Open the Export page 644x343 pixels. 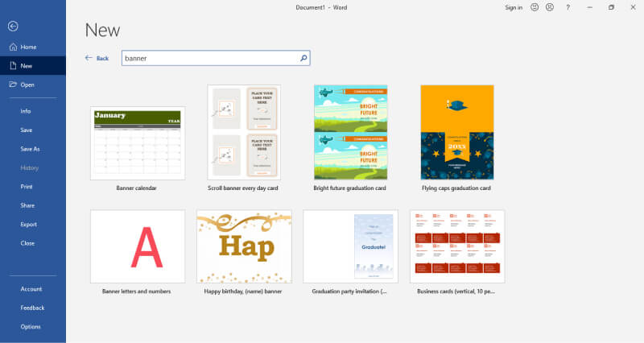click(x=29, y=225)
